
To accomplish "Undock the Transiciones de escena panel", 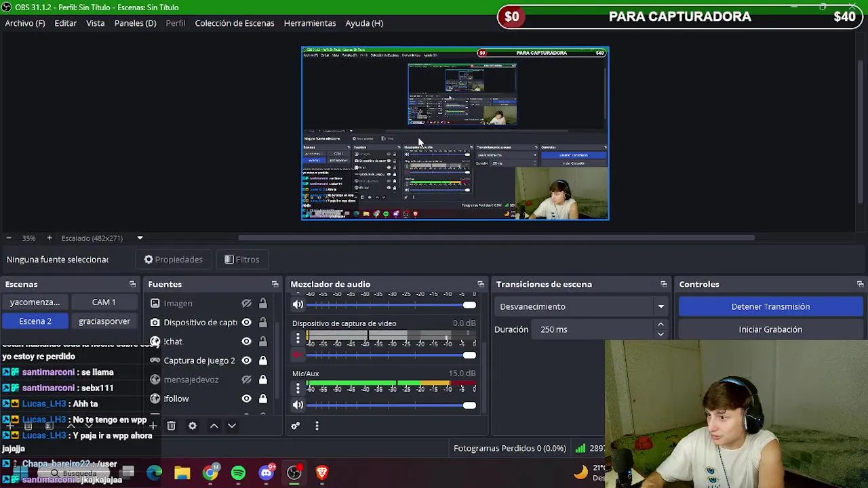I will click(x=664, y=284).
